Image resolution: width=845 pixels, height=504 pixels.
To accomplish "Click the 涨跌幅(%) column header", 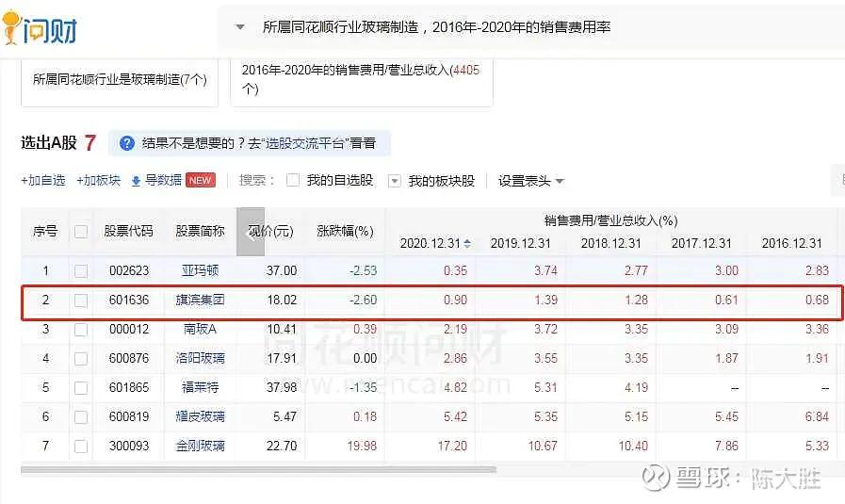I will pos(345,231).
